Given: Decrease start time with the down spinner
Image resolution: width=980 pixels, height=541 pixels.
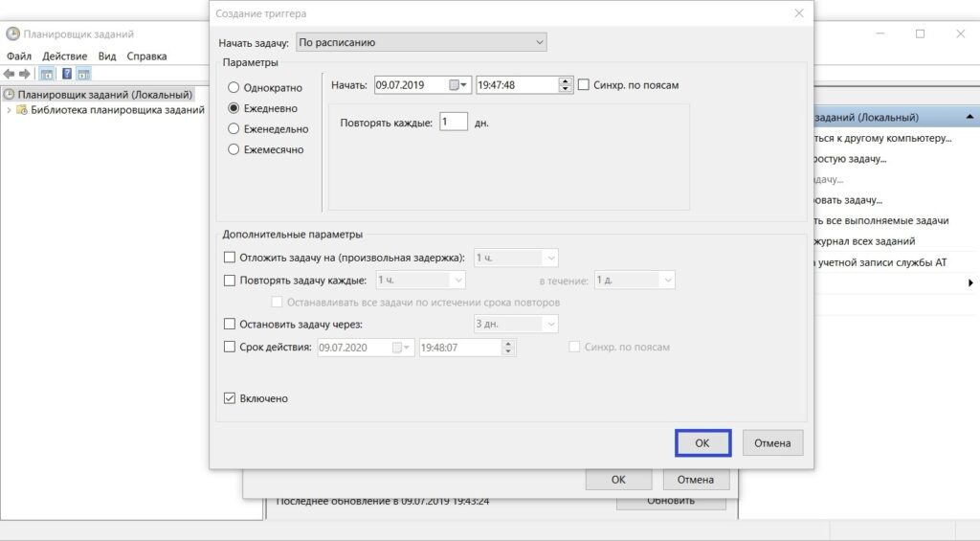Looking at the screenshot, I should [565, 89].
